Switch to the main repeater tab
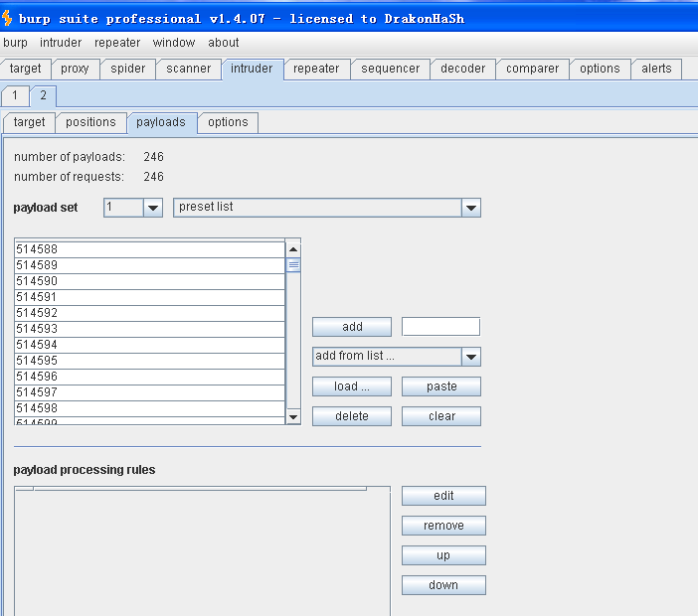 (x=316, y=69)
